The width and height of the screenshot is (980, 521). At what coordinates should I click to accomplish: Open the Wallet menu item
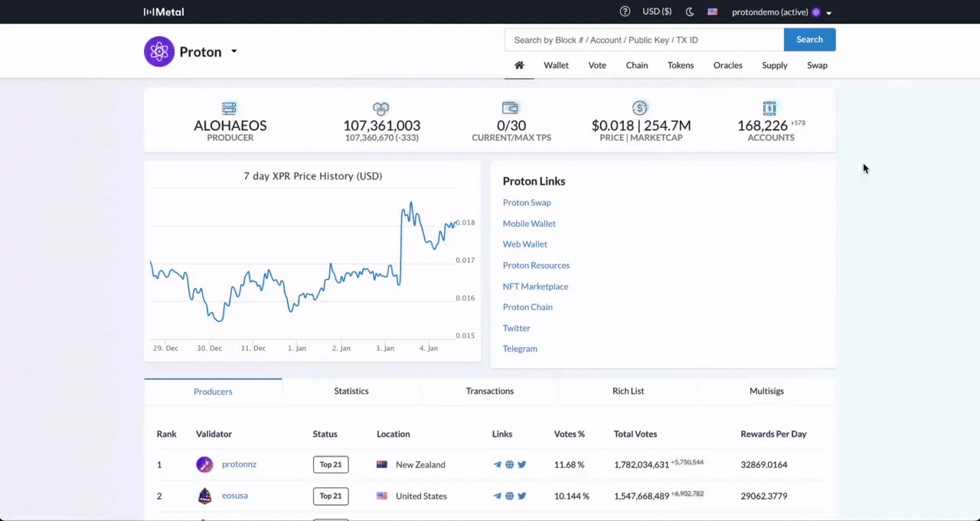557,65
